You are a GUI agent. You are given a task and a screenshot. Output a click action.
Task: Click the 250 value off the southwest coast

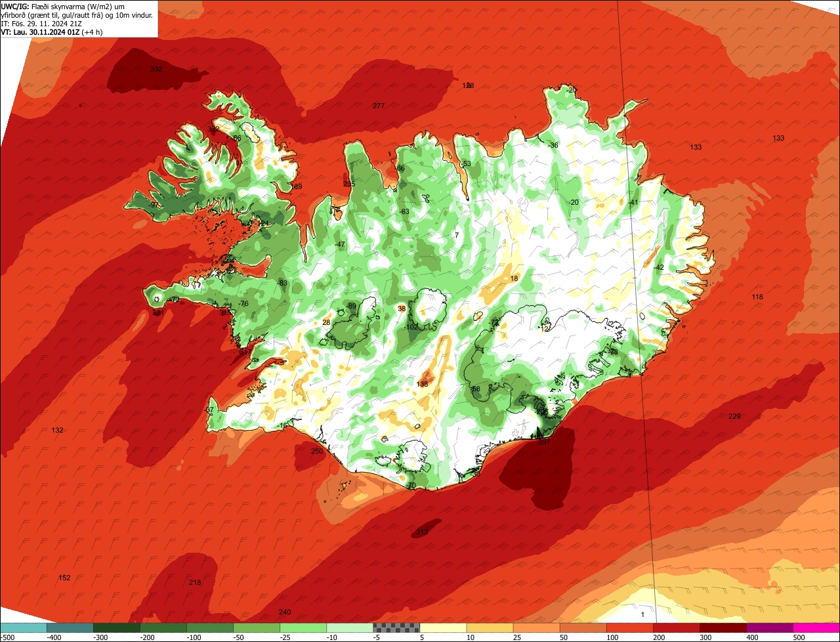coord(317,451)
